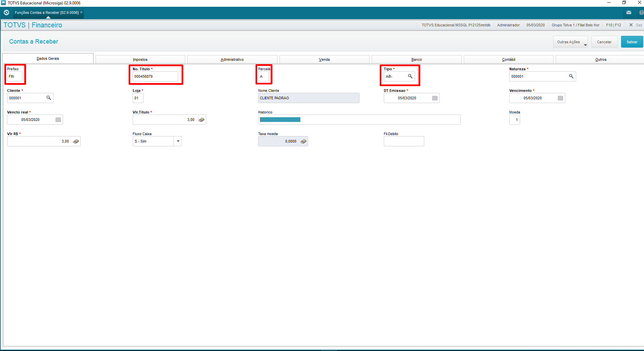Click the Salvar button
This screenshot has width=644, height=351.
pyautogui.click(x=632, y=42)
